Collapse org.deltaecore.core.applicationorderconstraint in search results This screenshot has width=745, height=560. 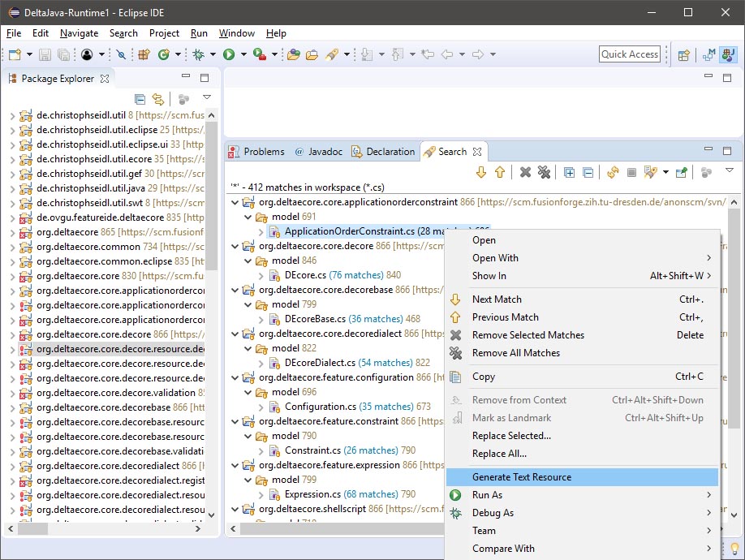(235, 202)
